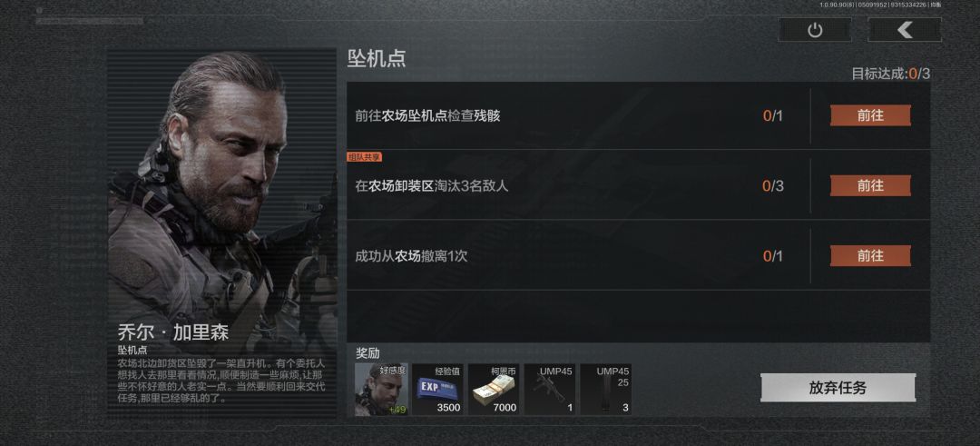Click the mission description text under 乔尔·加里森
This screenshot has width=980, height=446.
(x=220, y=381)
